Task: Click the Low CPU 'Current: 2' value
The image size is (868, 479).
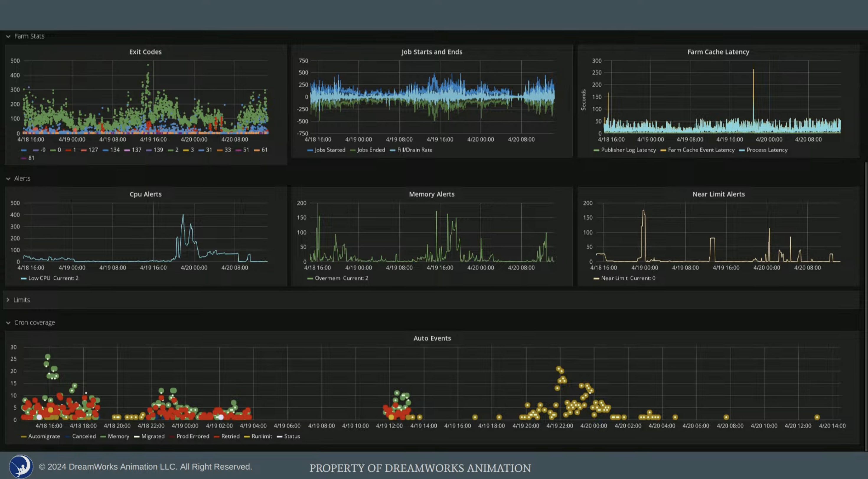Action: tap(66, 278)
